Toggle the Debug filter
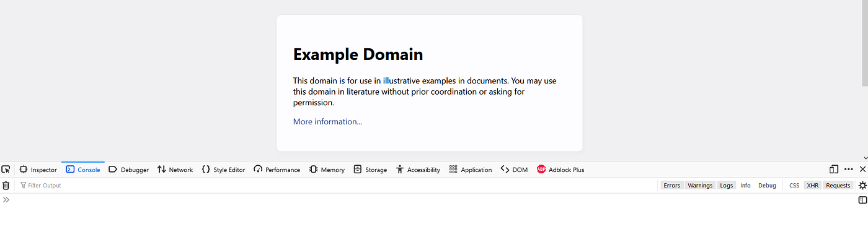This screenshot has width=868, height=237. [767, 185]
